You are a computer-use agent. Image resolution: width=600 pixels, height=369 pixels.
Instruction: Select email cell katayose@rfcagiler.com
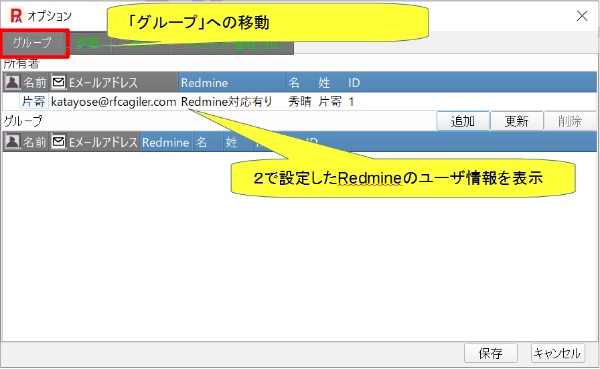coord(114,102)
